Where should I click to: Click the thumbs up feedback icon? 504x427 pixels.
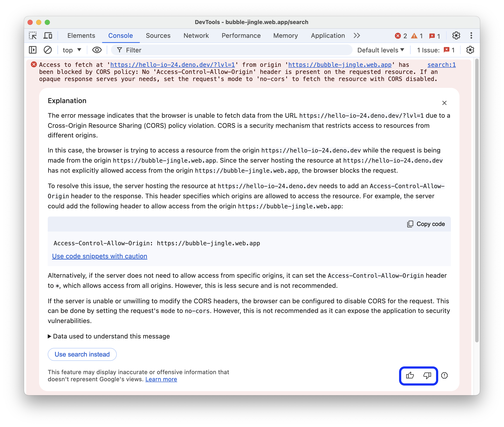pyautogui.click(x=409, y=375)
